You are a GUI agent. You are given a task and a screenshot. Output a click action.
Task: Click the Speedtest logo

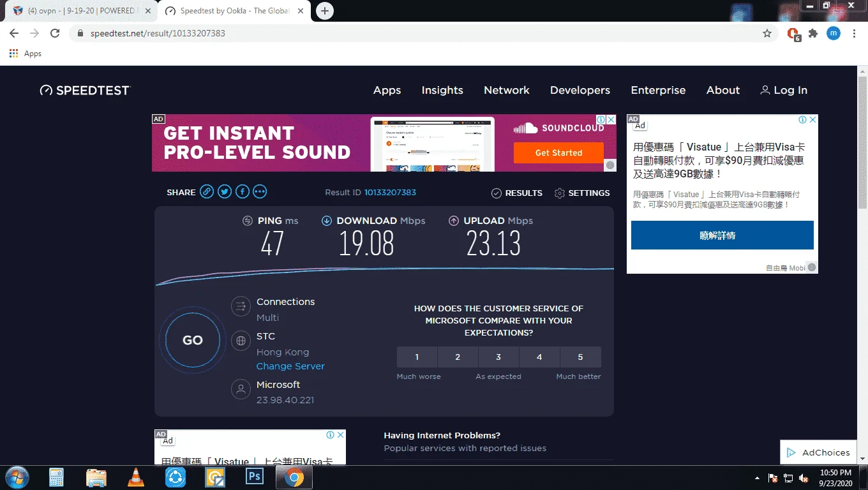point(85,90)
